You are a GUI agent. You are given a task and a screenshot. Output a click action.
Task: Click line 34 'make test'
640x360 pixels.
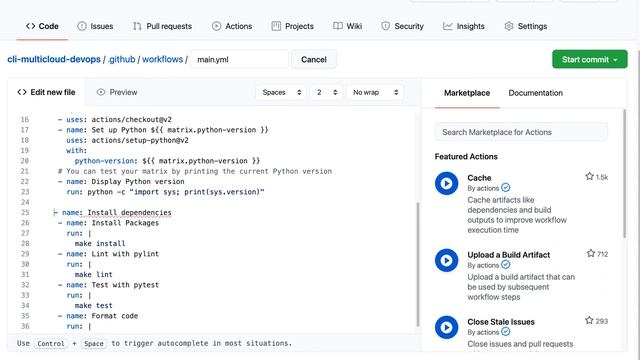[x=93, y=306]
